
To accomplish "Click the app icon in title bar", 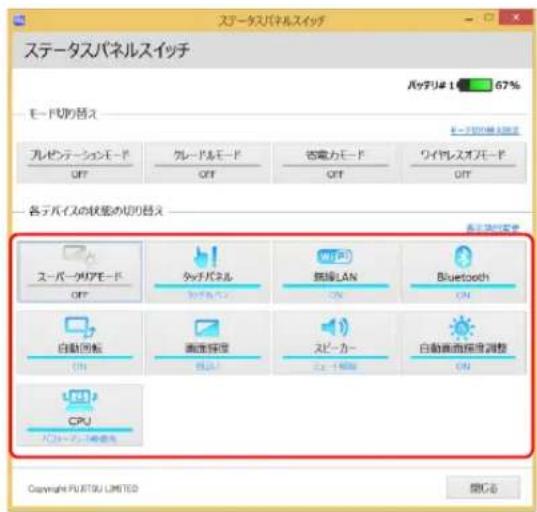I will click(19, 21).
